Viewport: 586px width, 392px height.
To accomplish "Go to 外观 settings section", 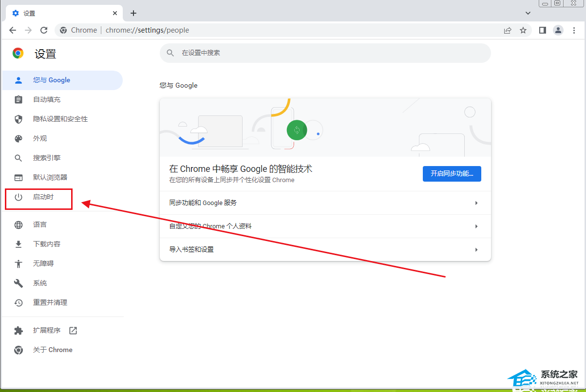I will click(x=40, y=138).
